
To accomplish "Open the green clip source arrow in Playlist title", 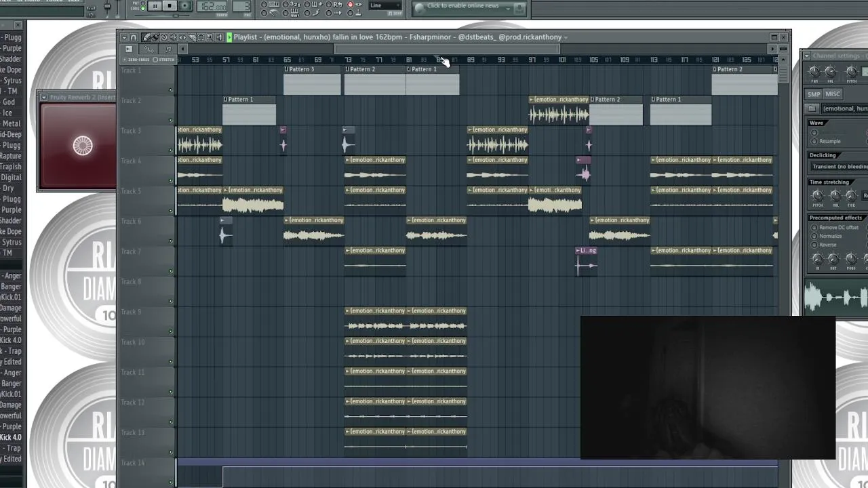I will [x=229, y=37].
